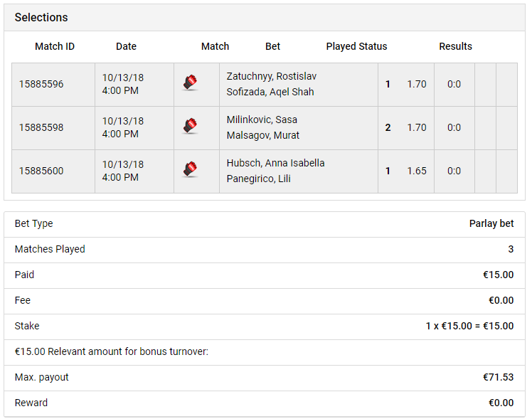Click the bet selection 2 for Milinkovic match

[388, 127]
